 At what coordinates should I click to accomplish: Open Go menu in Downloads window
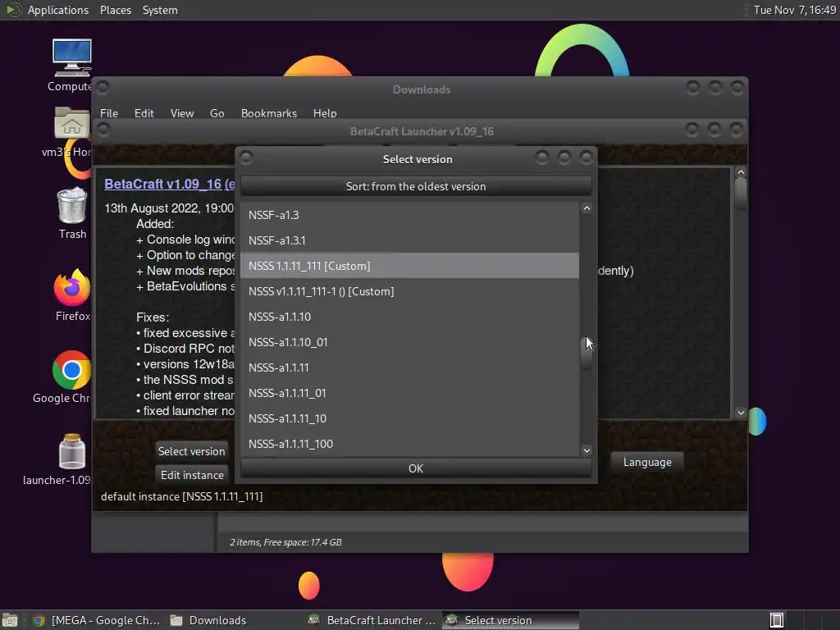(217, 113)
